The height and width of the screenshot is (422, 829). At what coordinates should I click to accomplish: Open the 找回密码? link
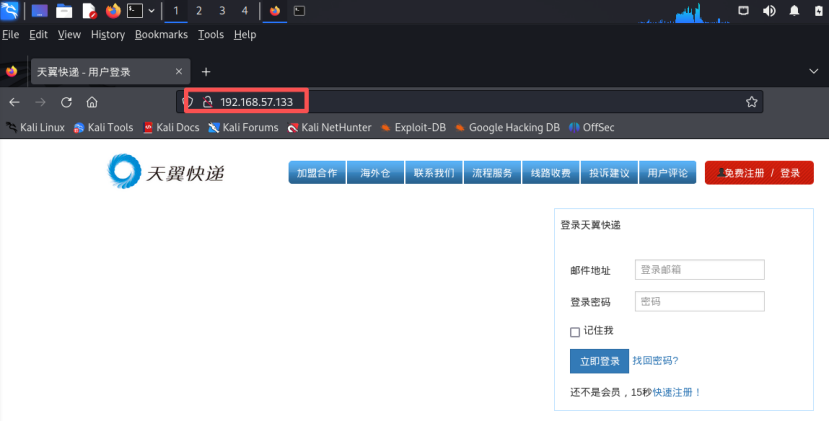(x=655, y=361)
